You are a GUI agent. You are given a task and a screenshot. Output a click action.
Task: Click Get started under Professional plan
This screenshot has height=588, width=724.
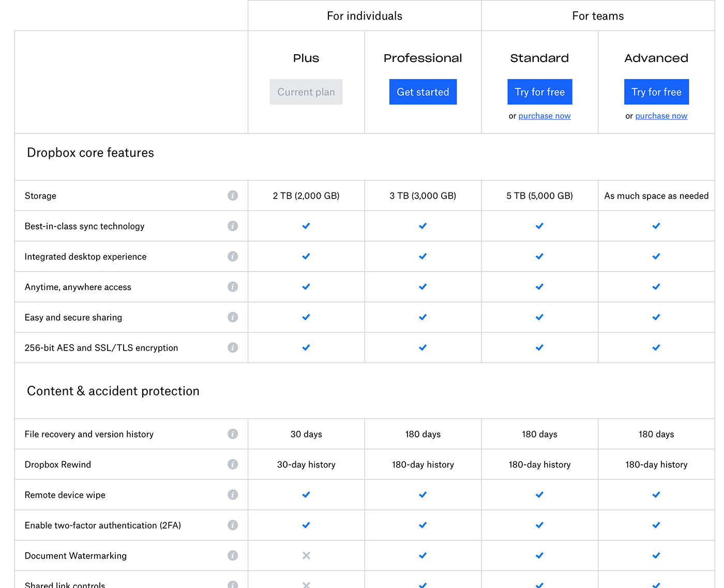[423, 92]
